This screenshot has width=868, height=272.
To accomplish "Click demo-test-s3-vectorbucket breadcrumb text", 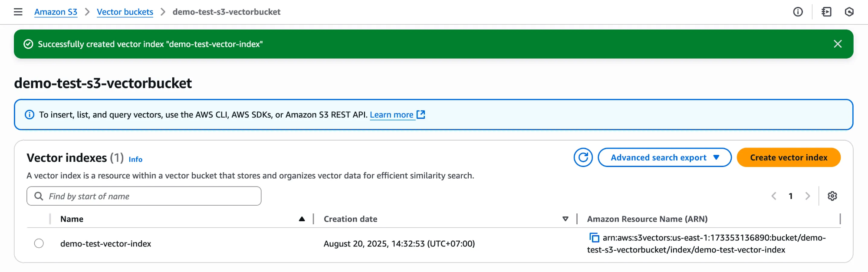I will tap(227, 12).
